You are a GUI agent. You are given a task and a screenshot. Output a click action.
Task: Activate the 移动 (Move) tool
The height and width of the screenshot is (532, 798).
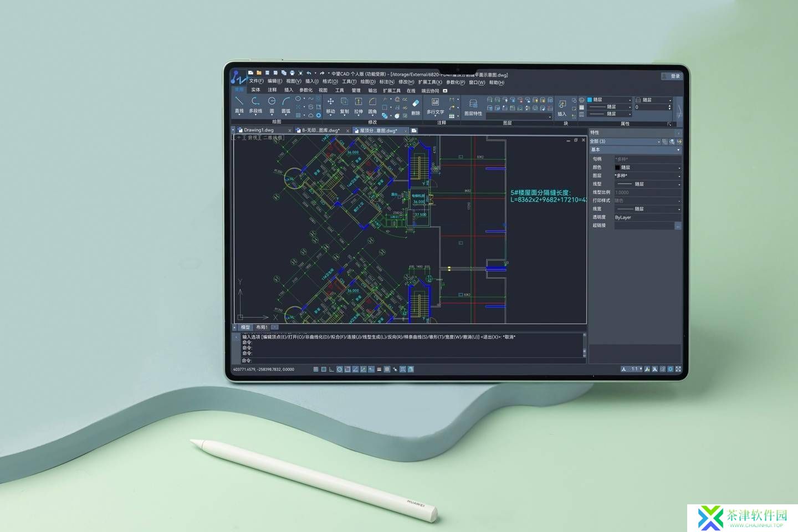tap(330, 105)
